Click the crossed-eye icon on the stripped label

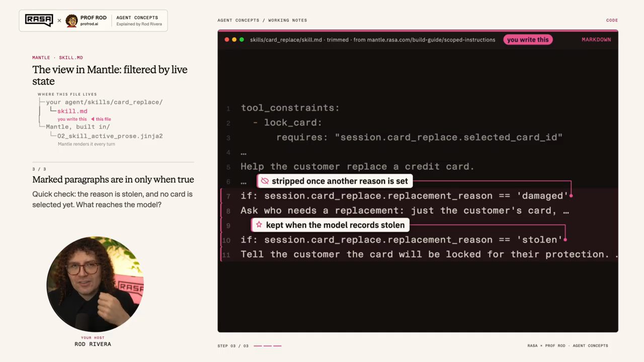265,181
